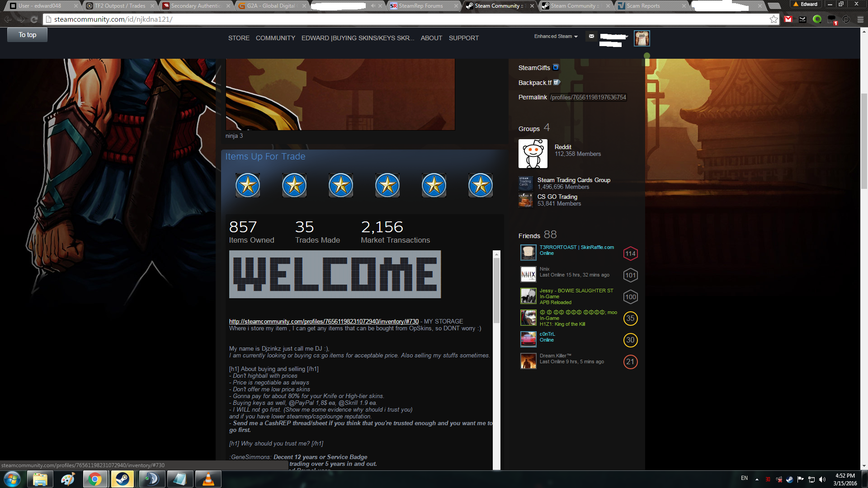The width and height of the screenshot is (868, 488).
Task: Open the Steam app from the taskbar
Action: coord(123,479)
